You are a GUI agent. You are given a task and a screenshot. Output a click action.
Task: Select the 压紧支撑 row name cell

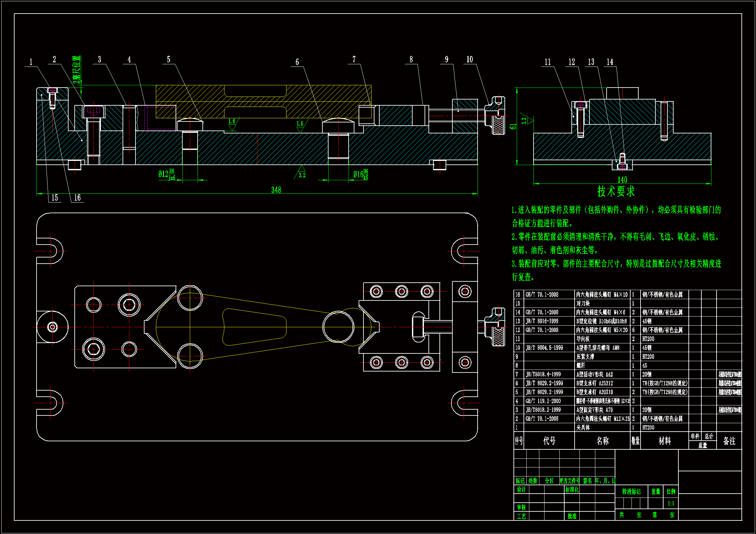tap(585, 357)
